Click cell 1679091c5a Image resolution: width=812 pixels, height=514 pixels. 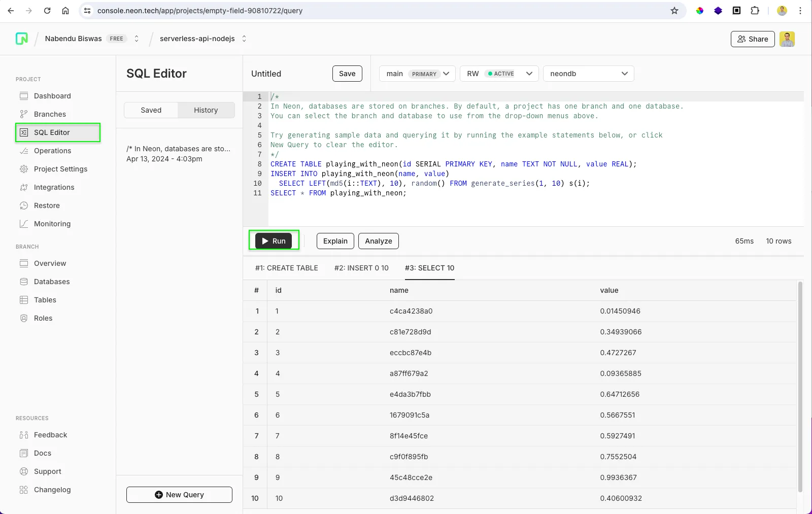[410, 415]
